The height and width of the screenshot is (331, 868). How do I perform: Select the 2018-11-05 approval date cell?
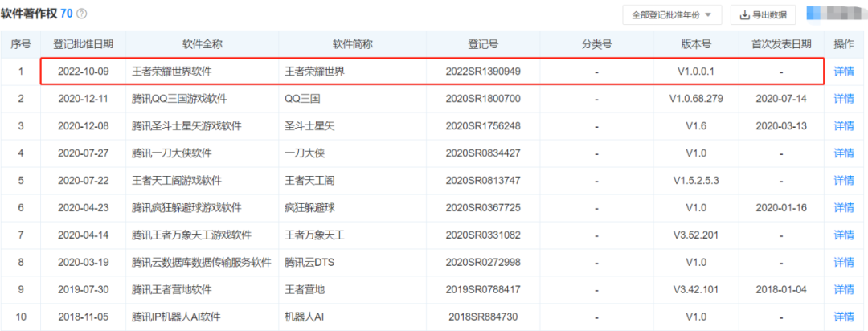(84, 317)
